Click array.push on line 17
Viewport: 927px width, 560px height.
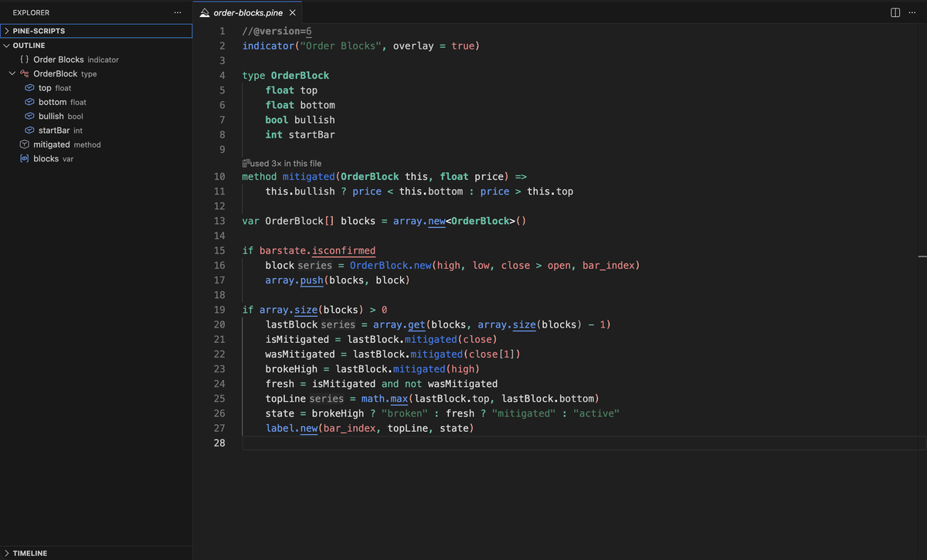294,280
